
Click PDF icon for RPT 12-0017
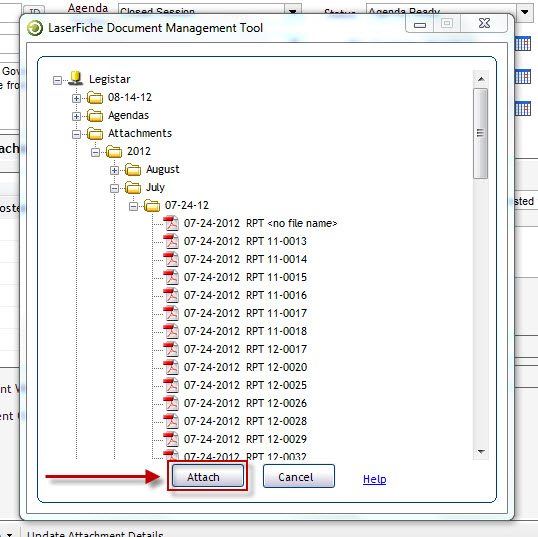click(171, 349)
